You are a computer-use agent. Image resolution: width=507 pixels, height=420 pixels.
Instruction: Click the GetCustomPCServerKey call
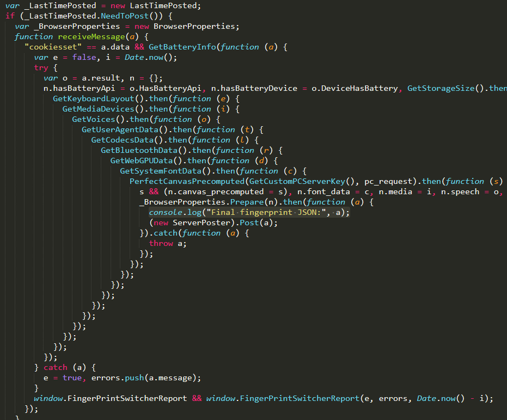click(x=296, y=181)
